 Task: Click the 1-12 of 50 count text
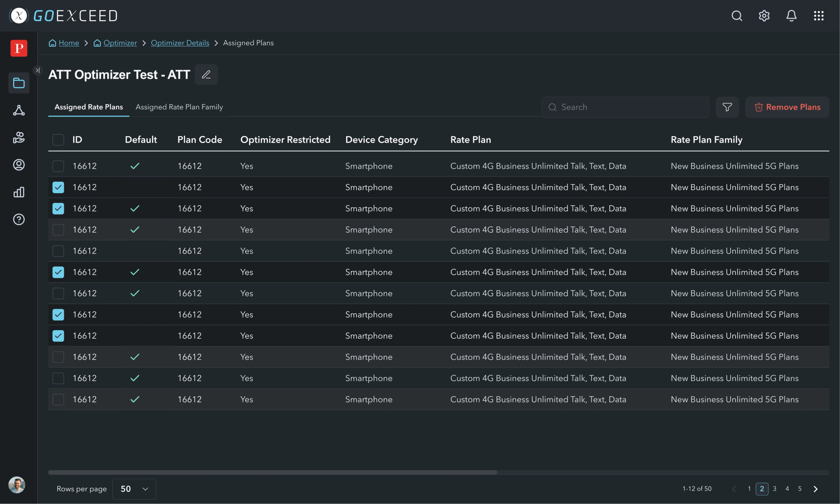697,489
